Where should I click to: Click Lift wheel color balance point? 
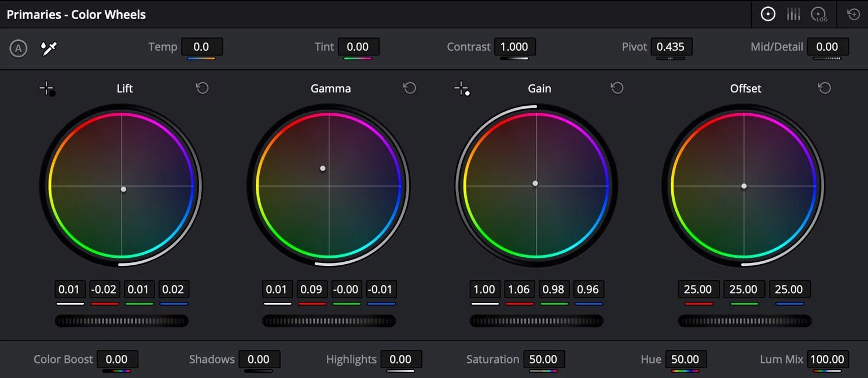click(123, 189)
